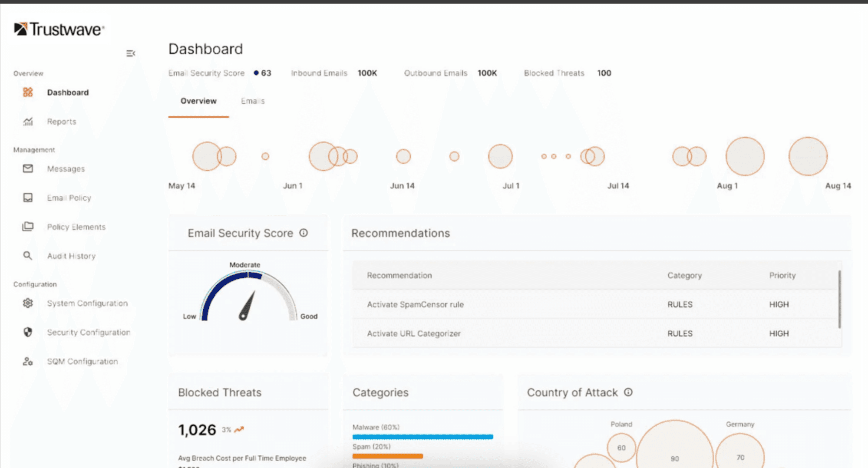Click the timeline bubble above Jun 14

[x=403, y=156]
